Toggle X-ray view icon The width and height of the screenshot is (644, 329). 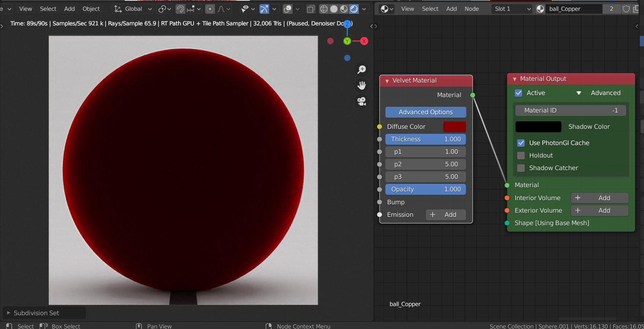tap(311, 9)
